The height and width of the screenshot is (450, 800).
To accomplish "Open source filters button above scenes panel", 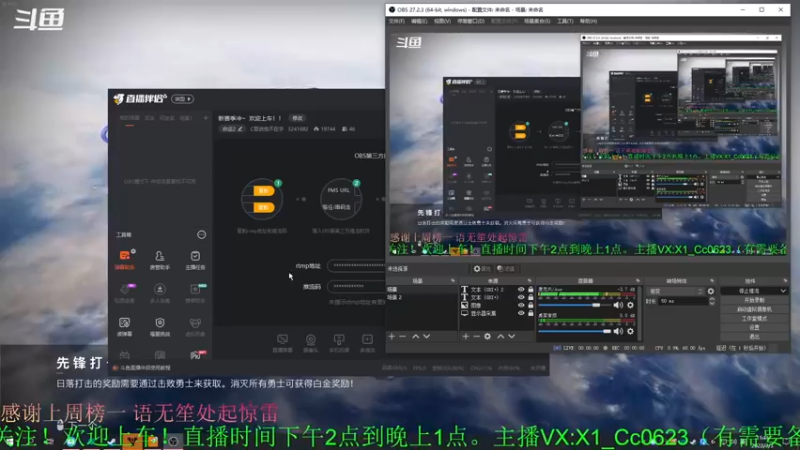I will [506, 269].
